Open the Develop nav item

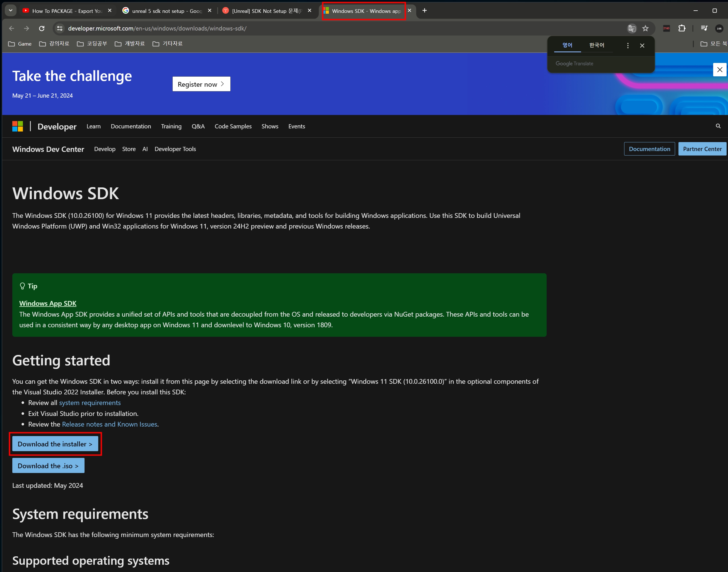pos(105,149)
